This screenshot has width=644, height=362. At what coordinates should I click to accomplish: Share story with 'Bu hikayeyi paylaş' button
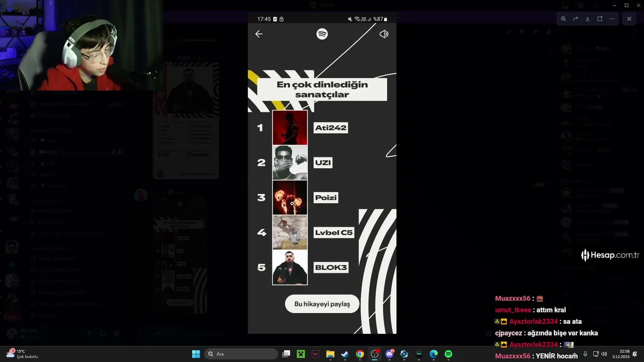tap(322, 304)
